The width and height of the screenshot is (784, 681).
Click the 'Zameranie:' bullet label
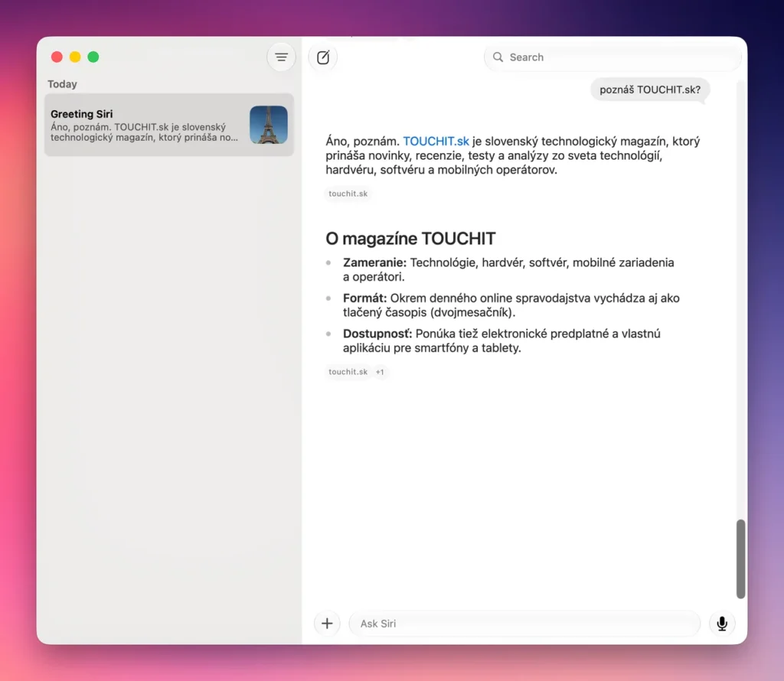374,262
